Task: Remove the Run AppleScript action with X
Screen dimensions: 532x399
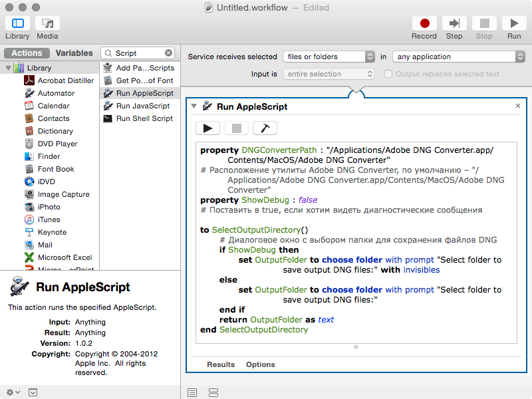Action: [x=518, y=106]
